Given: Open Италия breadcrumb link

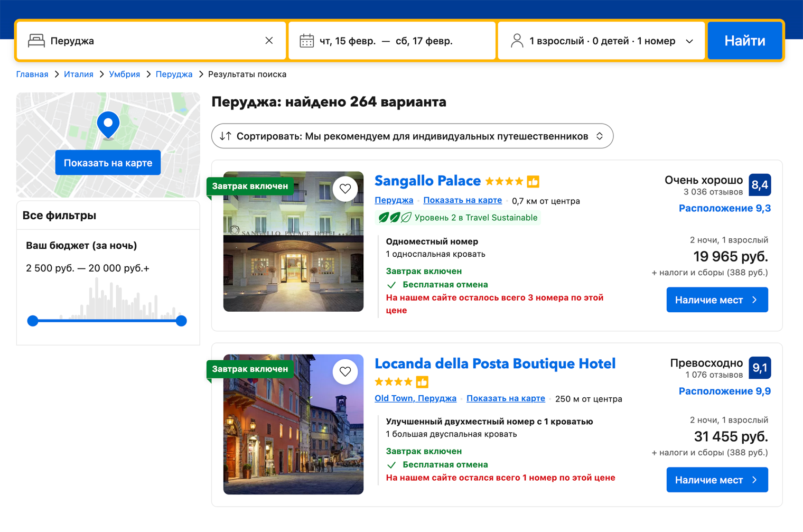Looking at the screenshot, I should (79, 74).
